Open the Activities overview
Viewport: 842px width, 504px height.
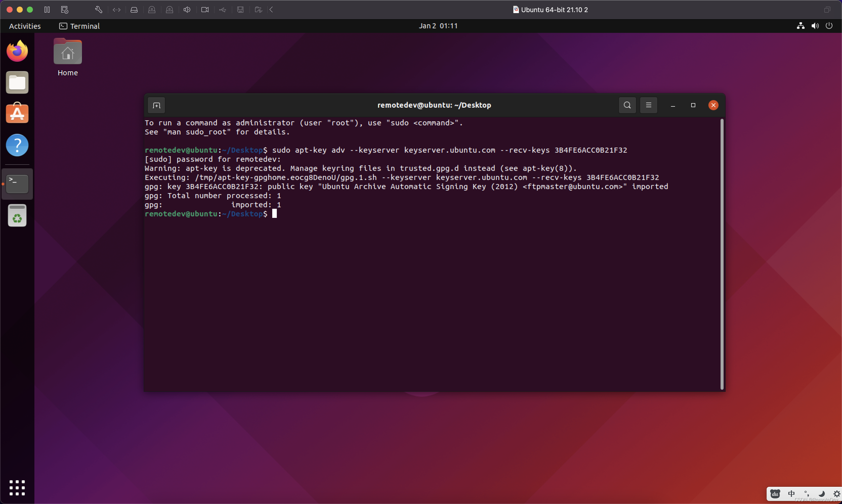click(25, 26)
